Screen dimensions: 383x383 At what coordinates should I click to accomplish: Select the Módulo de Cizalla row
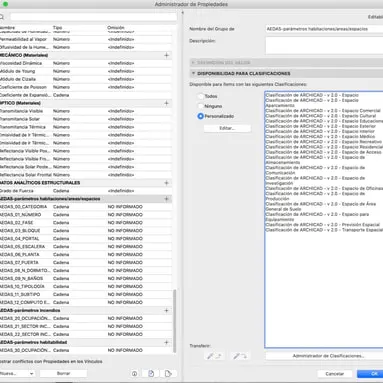(x=86, y=79)
